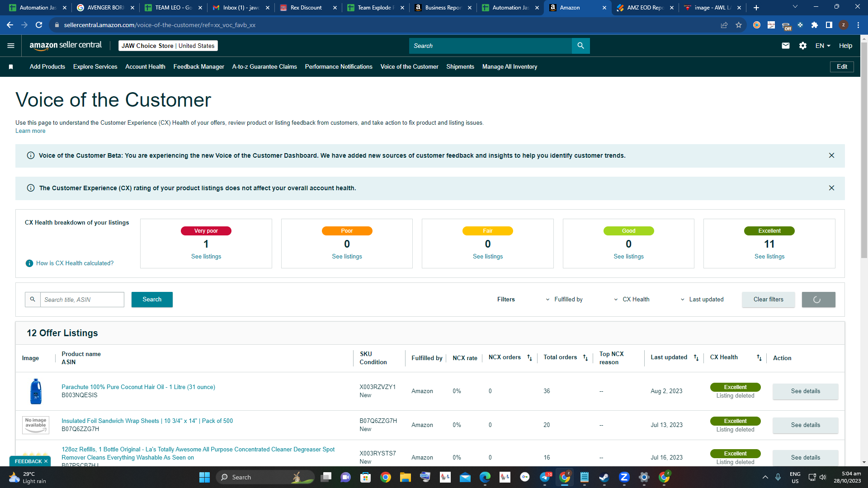Screen dimensions: 868x488
Task: Open File Explorer from the taskbar
Action: click(x=405, y=477)
